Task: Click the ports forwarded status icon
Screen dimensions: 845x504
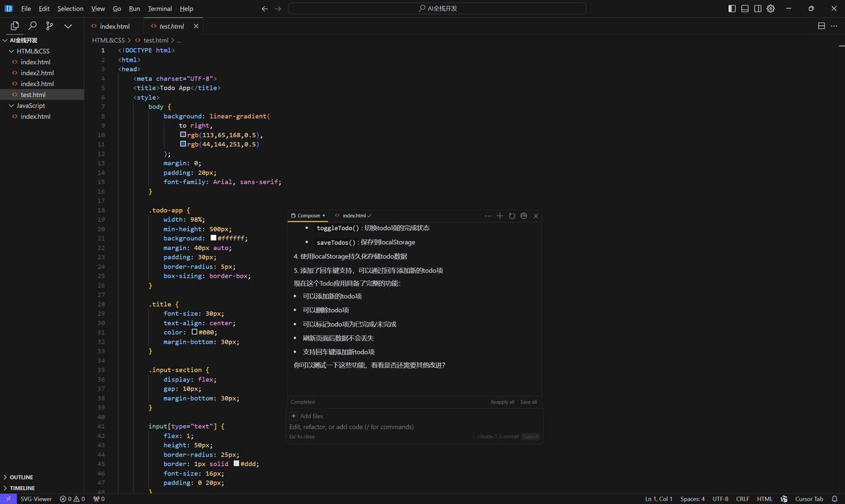Action: point(99,499)
